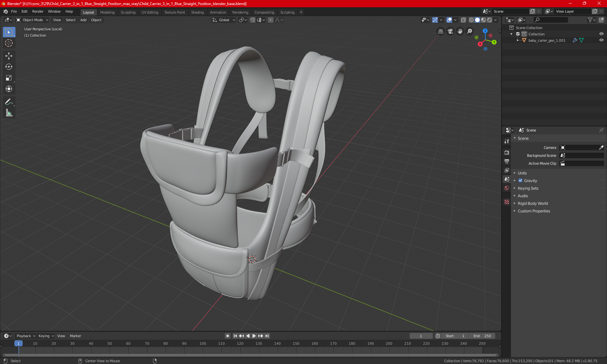Switch to the Sculpting workspace tab
This screenshot has width=607, height=364.
(x=128, y=12)
